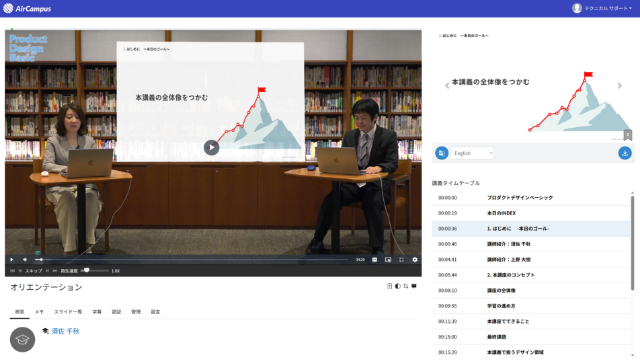
Task: Click the large play button on the video
Action: click(211, 147)
